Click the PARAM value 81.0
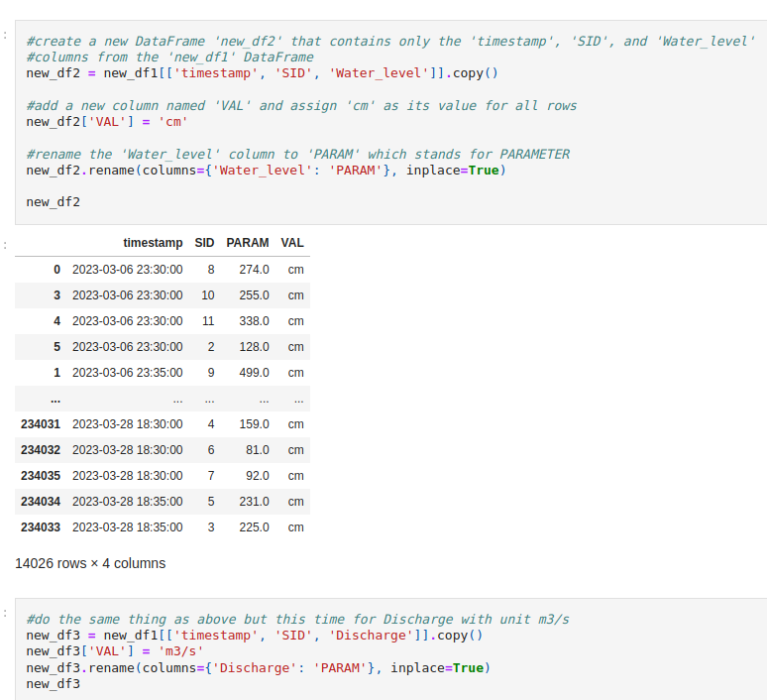This screenshot has width=767, height=700. pos(257,450)
